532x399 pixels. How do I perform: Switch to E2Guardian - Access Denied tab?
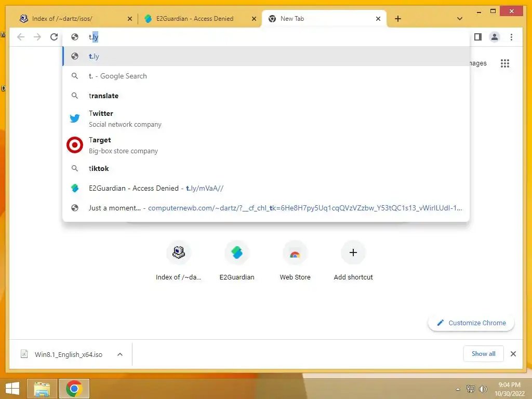tap(199, 19)
